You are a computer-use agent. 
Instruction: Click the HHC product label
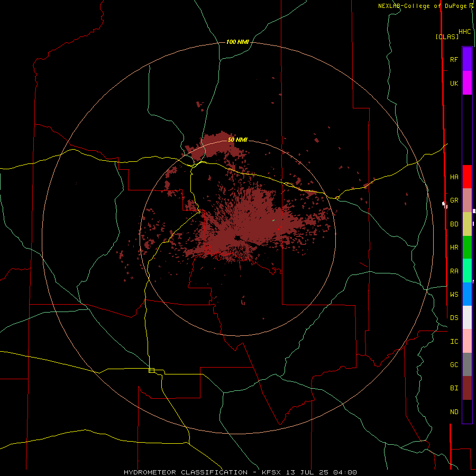(465, 32)
